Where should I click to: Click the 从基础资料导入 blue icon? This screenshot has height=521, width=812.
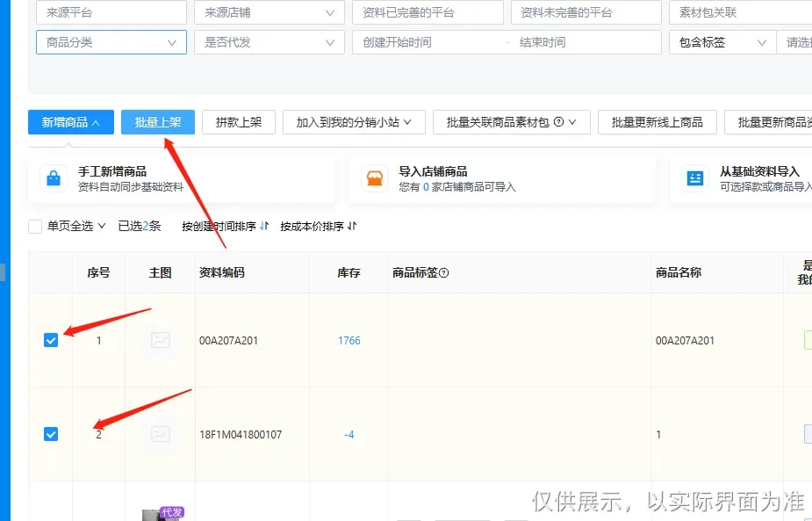tap(695, 178)
